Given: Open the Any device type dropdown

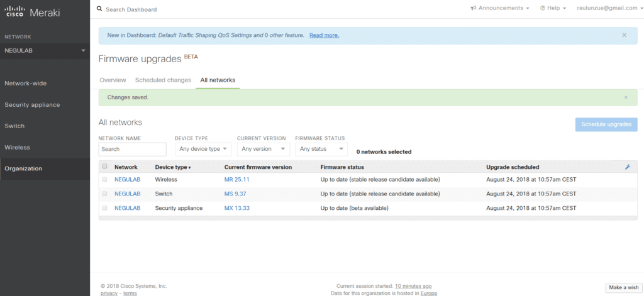Looking at the screenshot, I should pos(203,149).
